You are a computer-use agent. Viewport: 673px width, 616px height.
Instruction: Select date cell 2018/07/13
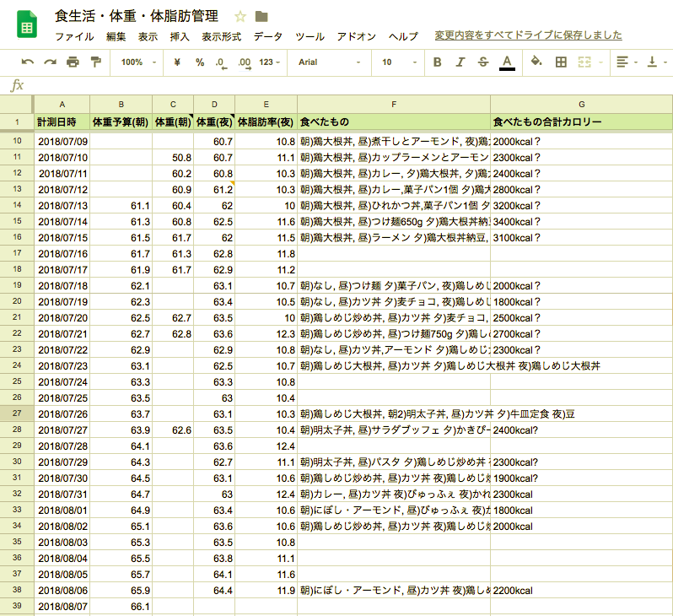[62, 206]
